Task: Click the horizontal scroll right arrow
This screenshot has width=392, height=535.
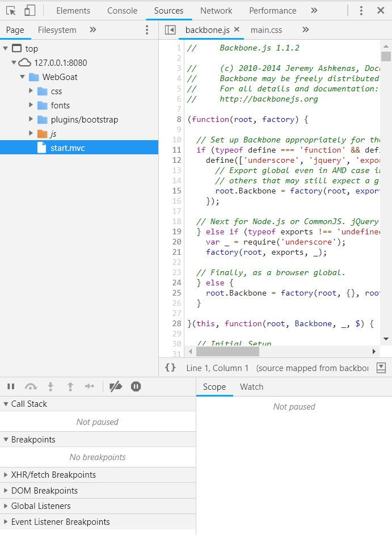Action: (374, 351)
